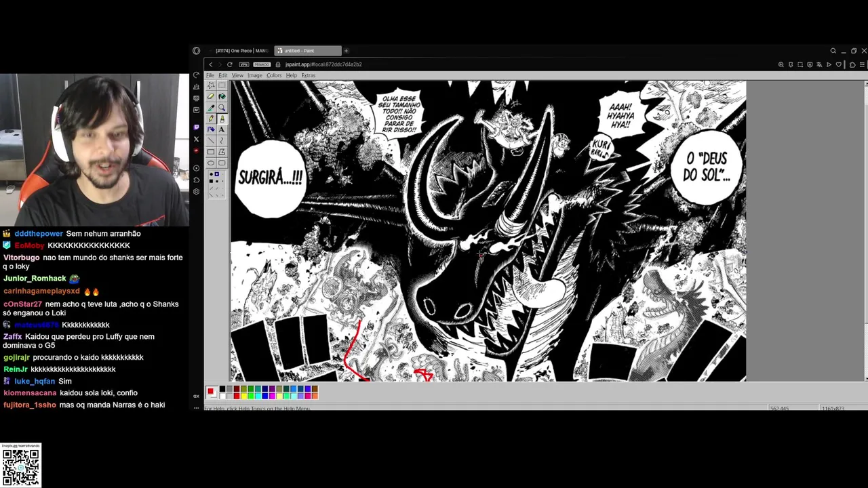Pick the yellow color swatch
This screenshot has width=868, height=488.
tap(244, 396)
